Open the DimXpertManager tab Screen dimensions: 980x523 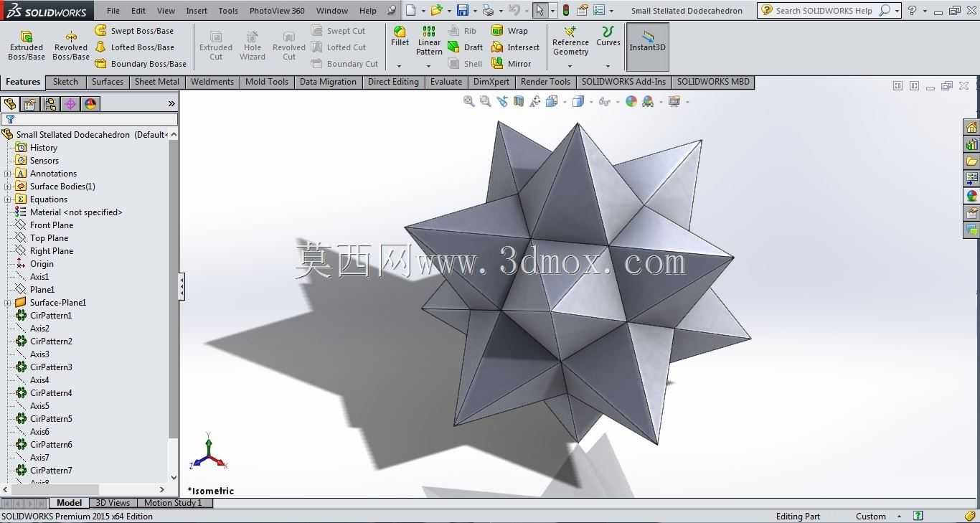pyautogui.click(x=70, y=104)
